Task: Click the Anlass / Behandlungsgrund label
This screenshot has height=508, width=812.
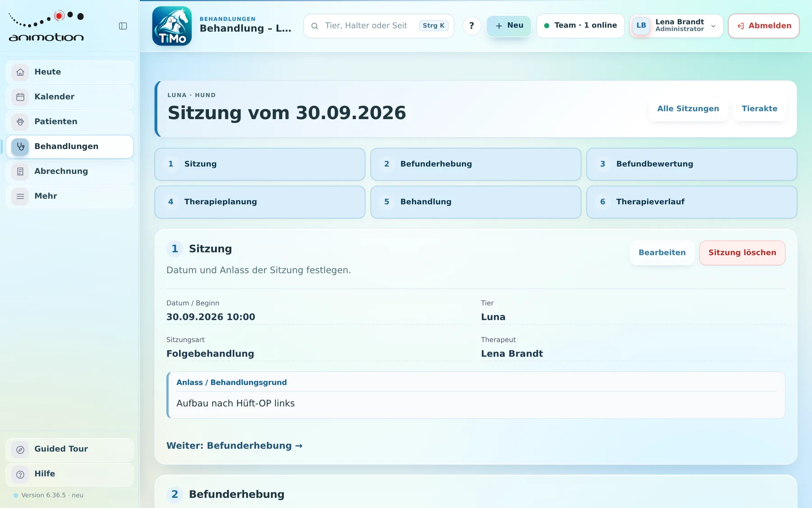Action: coord(231,383)
